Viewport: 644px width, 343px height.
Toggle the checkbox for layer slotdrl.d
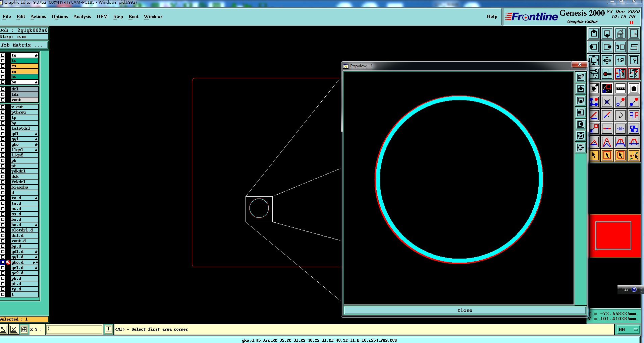coord(3,230)
